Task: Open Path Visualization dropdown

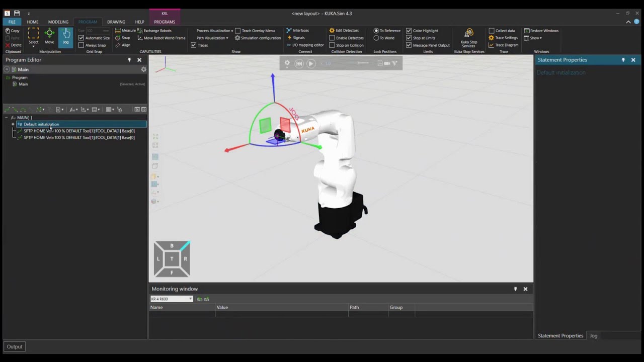Action: (x=212, y=38)
